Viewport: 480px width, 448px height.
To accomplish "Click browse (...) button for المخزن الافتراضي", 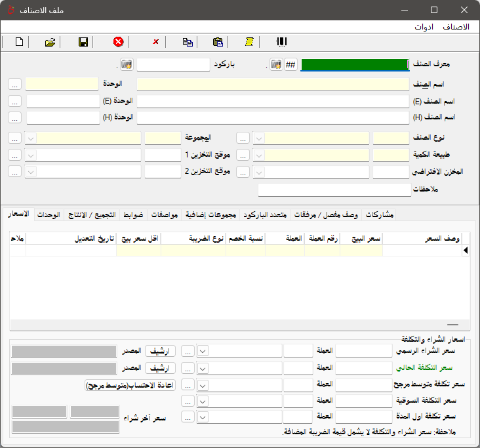I will 243,172.
